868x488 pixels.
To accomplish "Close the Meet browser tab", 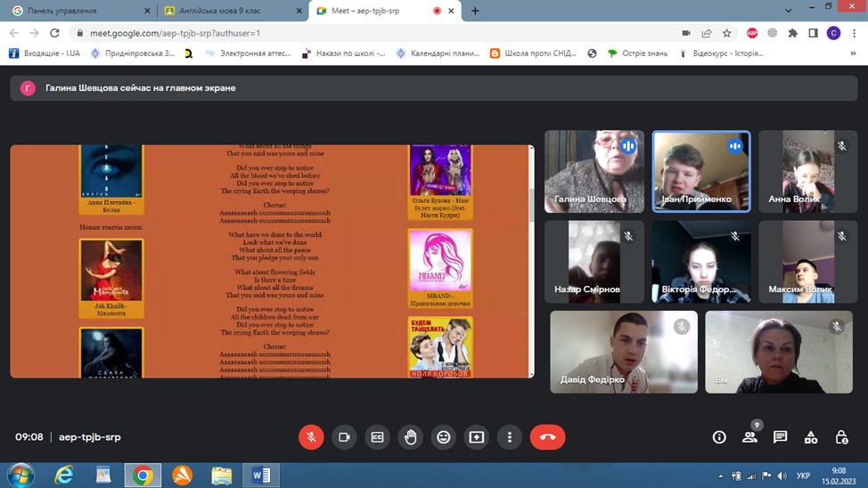I will (451, 11).
